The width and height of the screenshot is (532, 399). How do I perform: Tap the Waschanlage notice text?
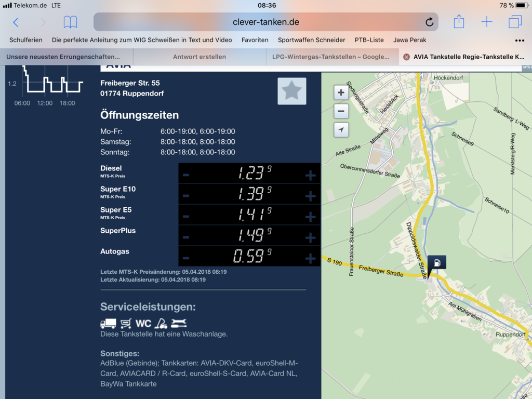(x=164, y=334)
